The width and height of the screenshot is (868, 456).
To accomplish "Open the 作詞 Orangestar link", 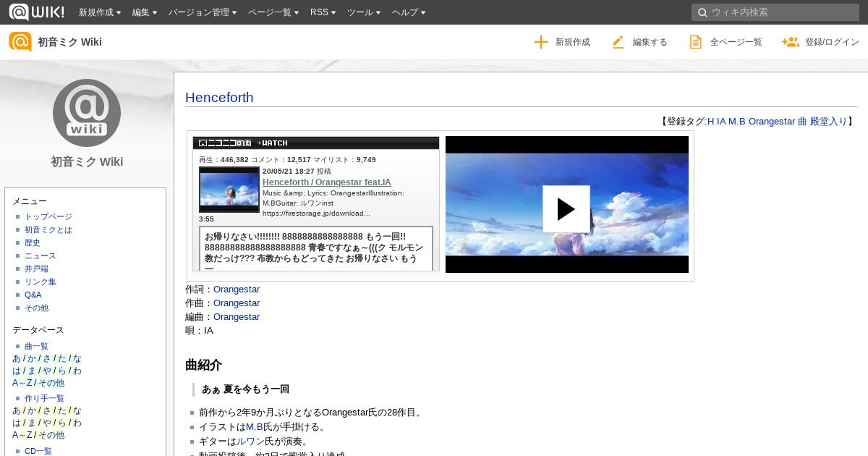I will (x=237, y=290).
